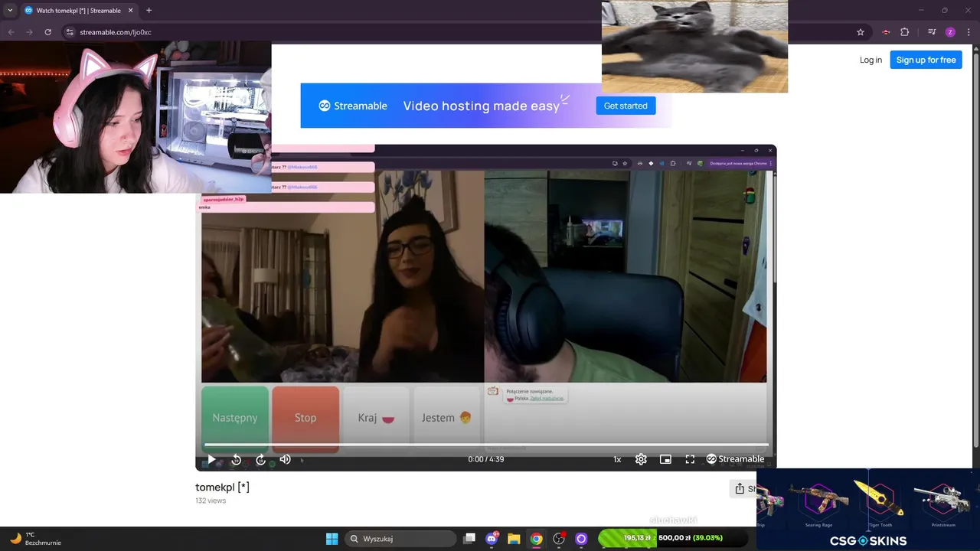Close the Streamable browser tab

click(131, 11)
